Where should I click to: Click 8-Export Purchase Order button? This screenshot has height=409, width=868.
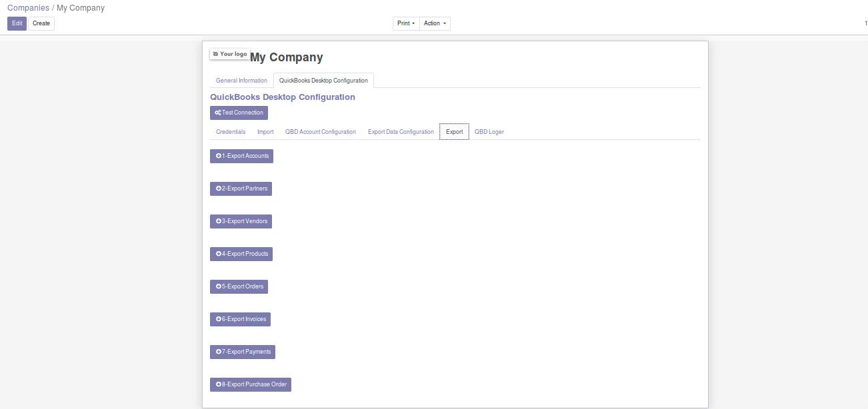click(x=251, y=384)
